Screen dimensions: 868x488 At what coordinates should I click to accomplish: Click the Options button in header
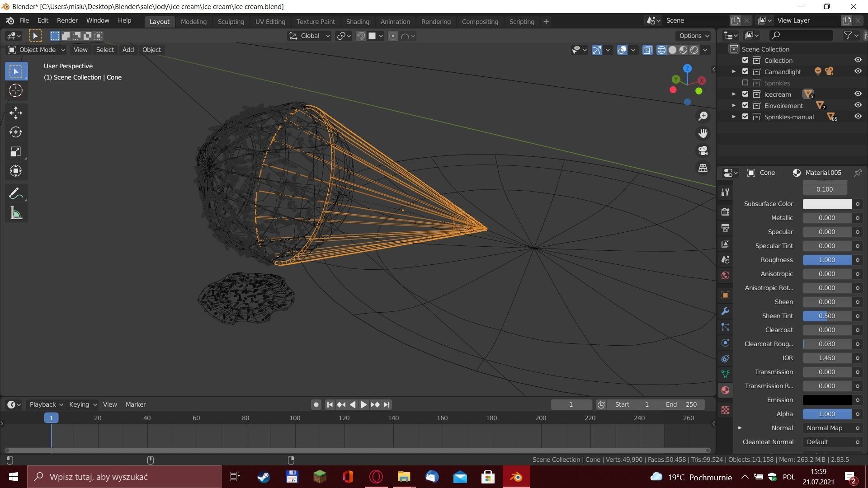[693, 36]
